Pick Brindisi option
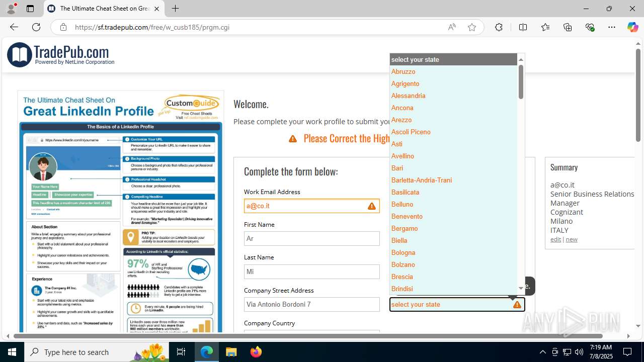Viewport: 644px width, 362px height. [453, 289]
